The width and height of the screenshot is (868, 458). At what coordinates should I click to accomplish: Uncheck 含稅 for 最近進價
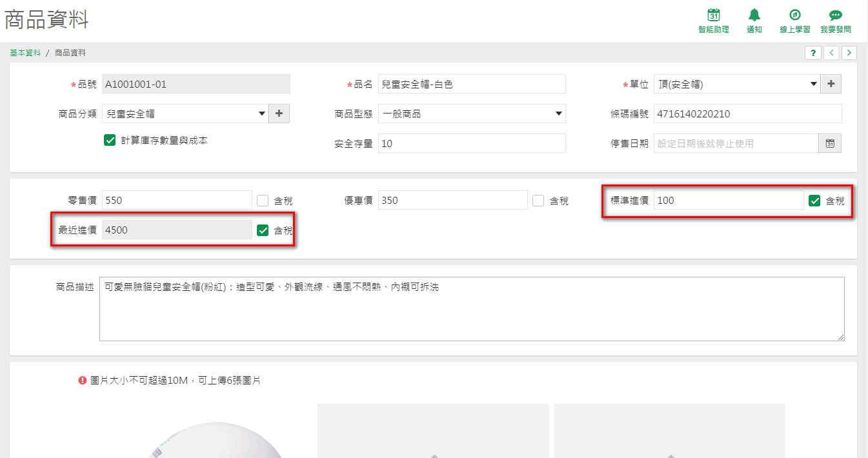263,230
